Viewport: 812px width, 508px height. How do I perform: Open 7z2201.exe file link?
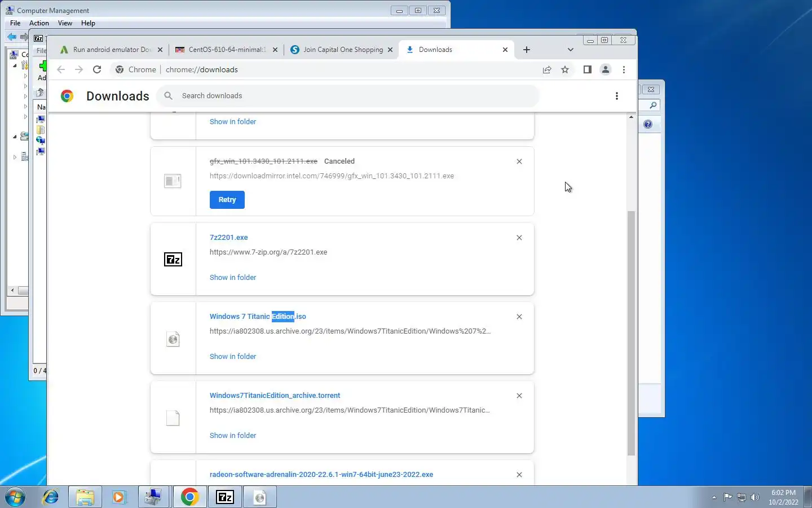coord(228,238)
